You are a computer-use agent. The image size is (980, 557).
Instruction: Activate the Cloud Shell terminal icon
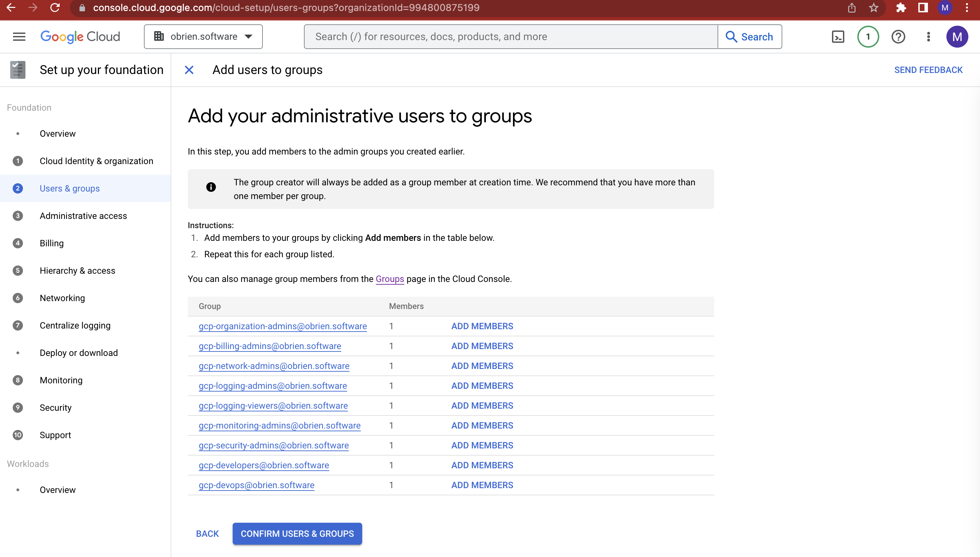(x=838, y=36)
